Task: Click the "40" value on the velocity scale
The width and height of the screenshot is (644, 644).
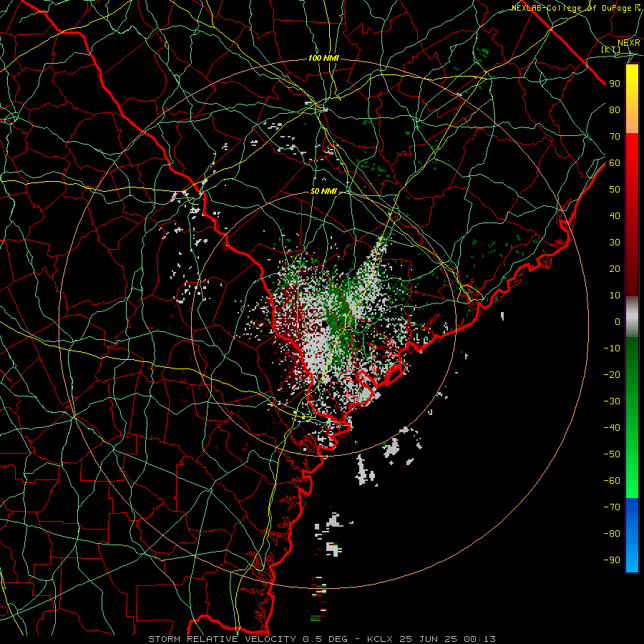Action: click(x=615, y=215)
